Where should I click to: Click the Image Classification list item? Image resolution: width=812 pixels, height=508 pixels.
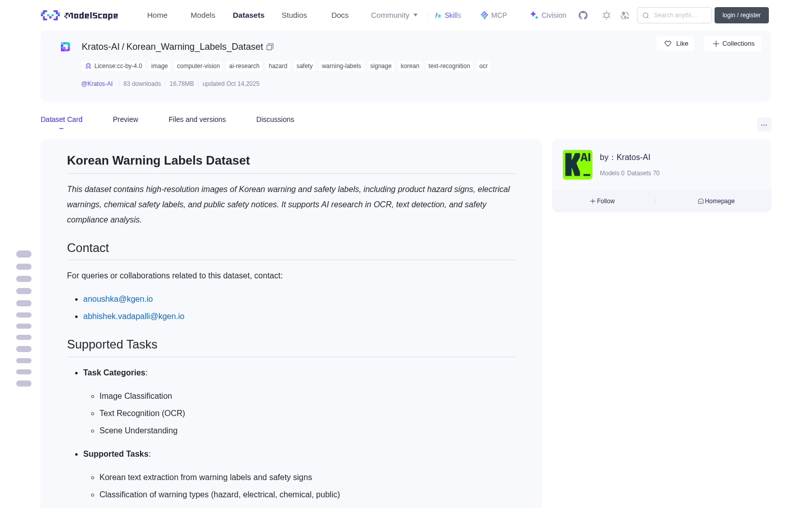click(136, 396)
